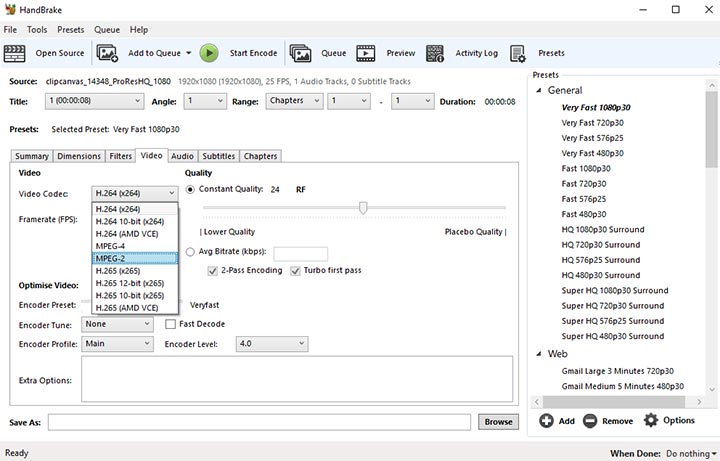Click the Options gear icon
This screenshot has height=461, width=720.
tap(651, 421)
